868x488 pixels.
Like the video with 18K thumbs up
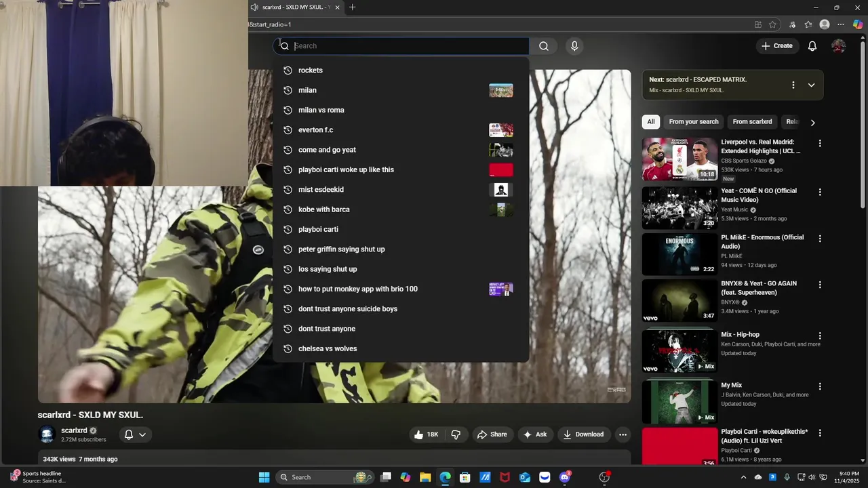tap(426, 434)
